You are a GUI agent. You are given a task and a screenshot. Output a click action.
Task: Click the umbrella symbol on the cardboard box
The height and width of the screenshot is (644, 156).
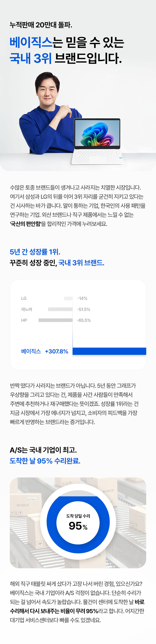point(40,544)
